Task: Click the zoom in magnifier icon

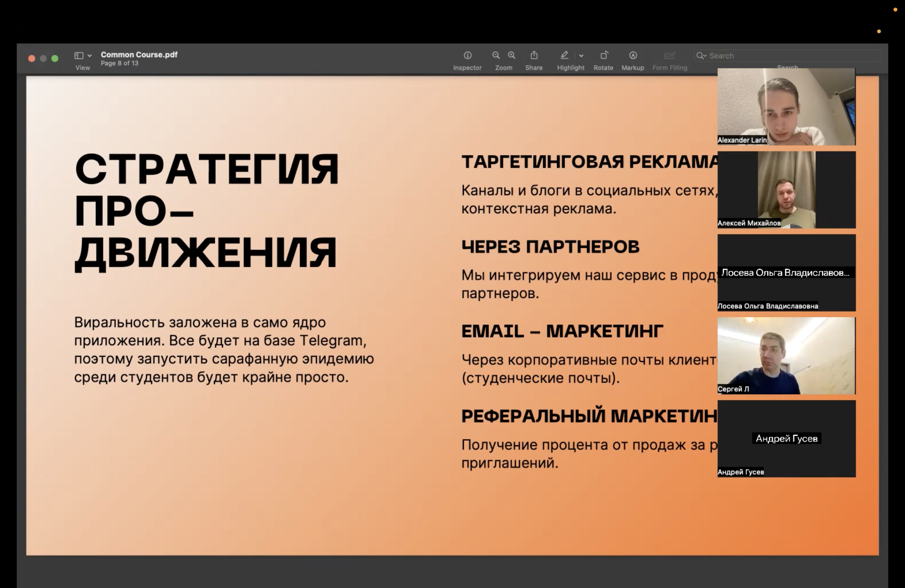Action: (511, 55)
